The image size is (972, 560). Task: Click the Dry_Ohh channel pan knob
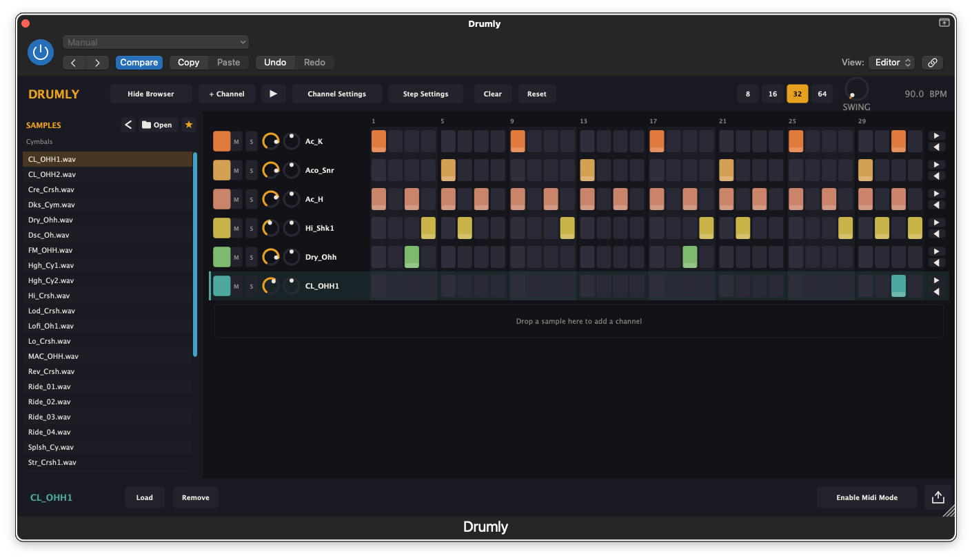(x=292, y=257)
